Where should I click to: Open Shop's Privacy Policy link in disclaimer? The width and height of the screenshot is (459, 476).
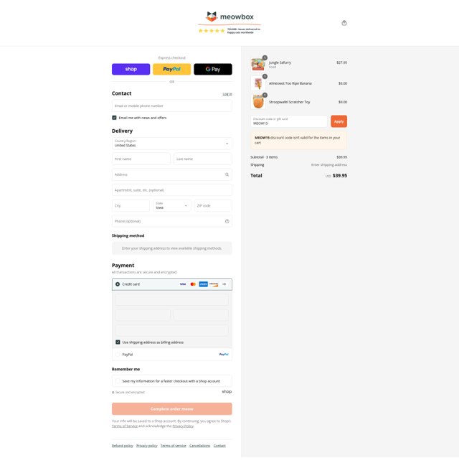point(183,426)
